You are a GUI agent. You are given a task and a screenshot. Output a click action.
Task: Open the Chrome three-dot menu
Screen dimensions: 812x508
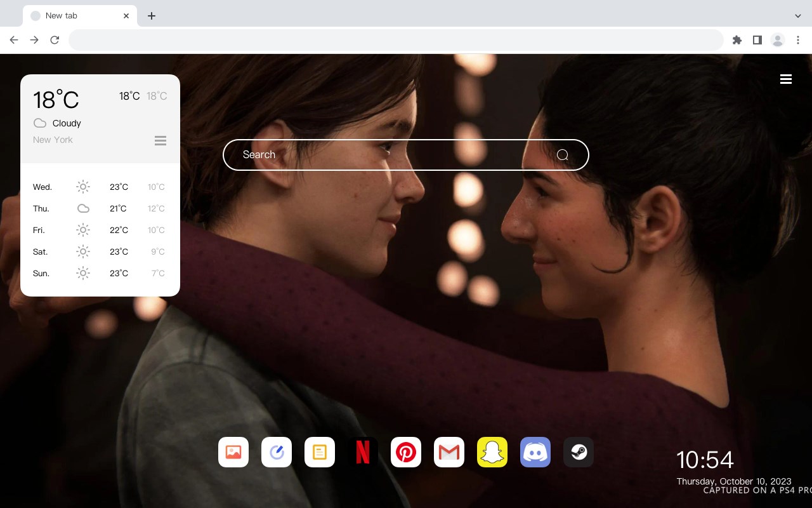798,40
